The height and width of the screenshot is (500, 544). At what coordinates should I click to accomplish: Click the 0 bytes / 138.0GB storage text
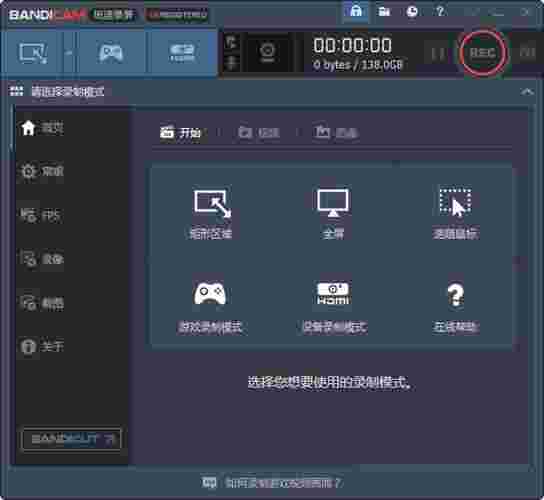[x=358, y=65]
